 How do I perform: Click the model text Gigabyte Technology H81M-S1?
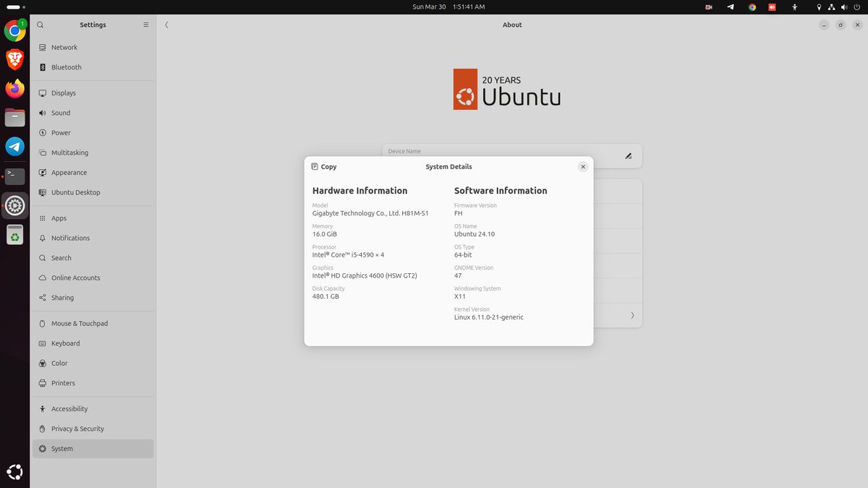pyautogui.click(x=370, y=214)
